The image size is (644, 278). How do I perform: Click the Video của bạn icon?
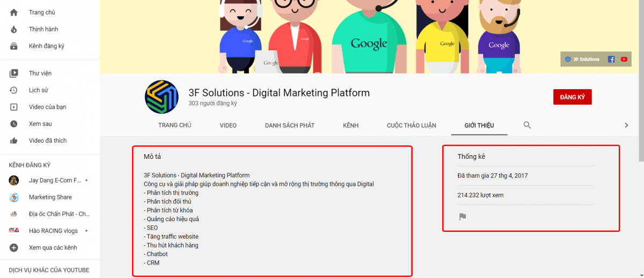click(x=14, y=107)
